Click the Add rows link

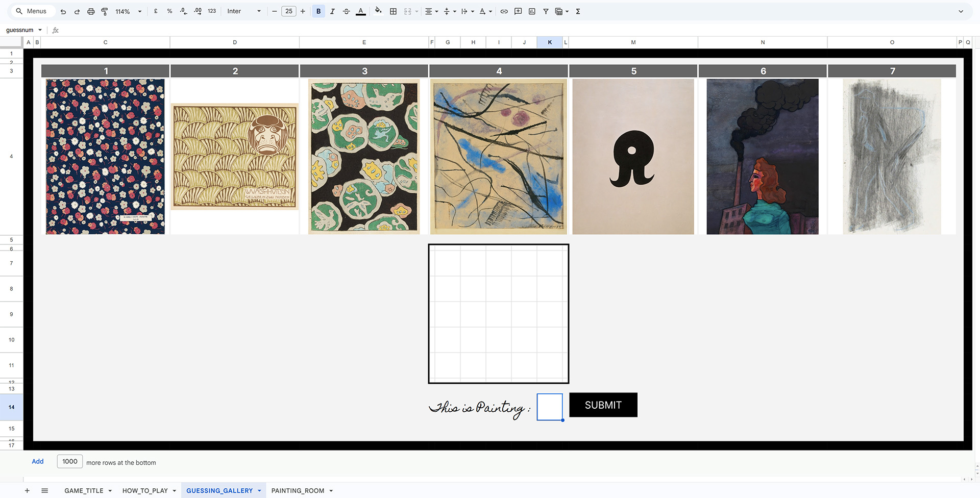[x=38, y=461]
